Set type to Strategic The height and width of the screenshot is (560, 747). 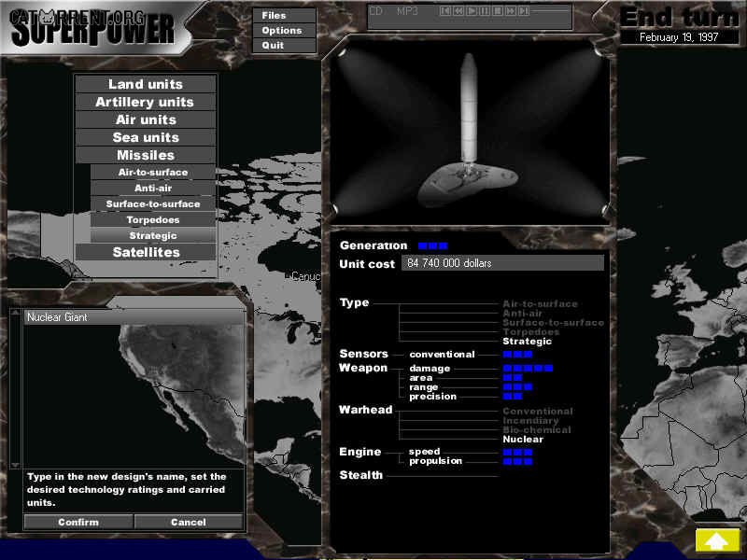528,342
